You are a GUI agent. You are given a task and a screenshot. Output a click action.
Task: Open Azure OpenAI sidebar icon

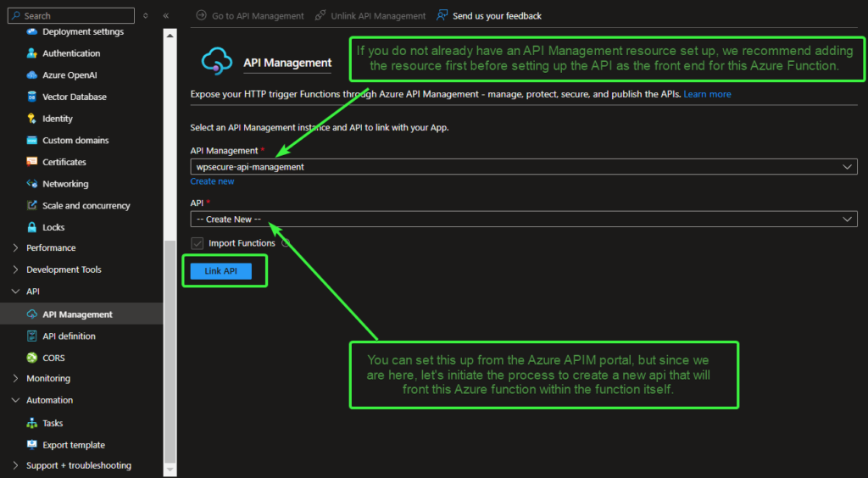(x=32, y=75)
